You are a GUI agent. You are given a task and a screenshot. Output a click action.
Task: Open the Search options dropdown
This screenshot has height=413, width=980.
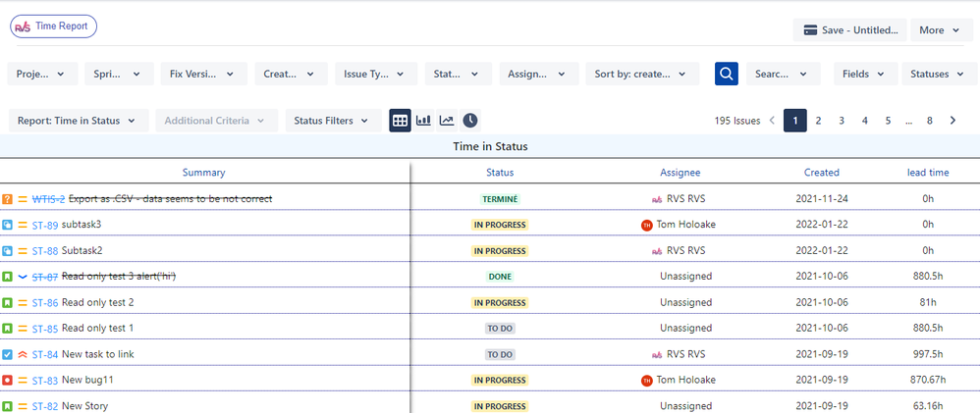click(x=784, y=74)
